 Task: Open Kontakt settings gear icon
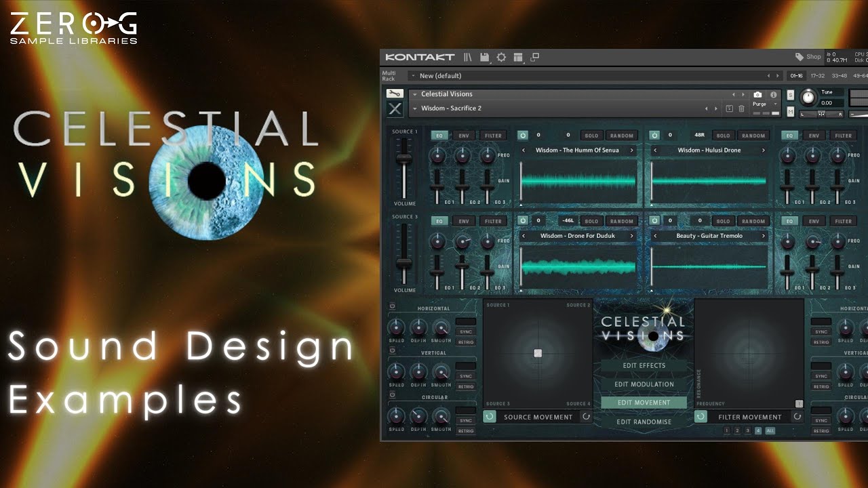click(x=501, y=57)
